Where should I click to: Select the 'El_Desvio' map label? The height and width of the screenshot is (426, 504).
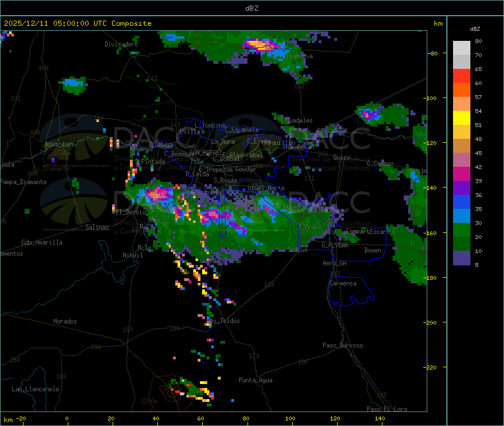(x=130, y=212)
